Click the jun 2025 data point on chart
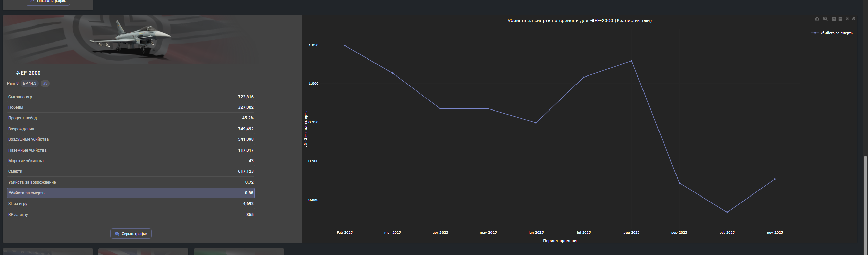868x255 pixels. tap(536, 123)
